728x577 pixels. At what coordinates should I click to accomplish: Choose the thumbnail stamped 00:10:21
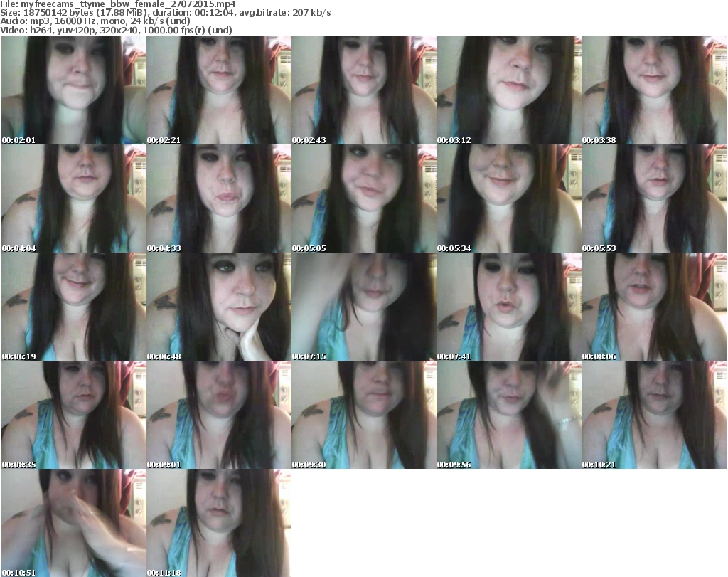point(654,415)
